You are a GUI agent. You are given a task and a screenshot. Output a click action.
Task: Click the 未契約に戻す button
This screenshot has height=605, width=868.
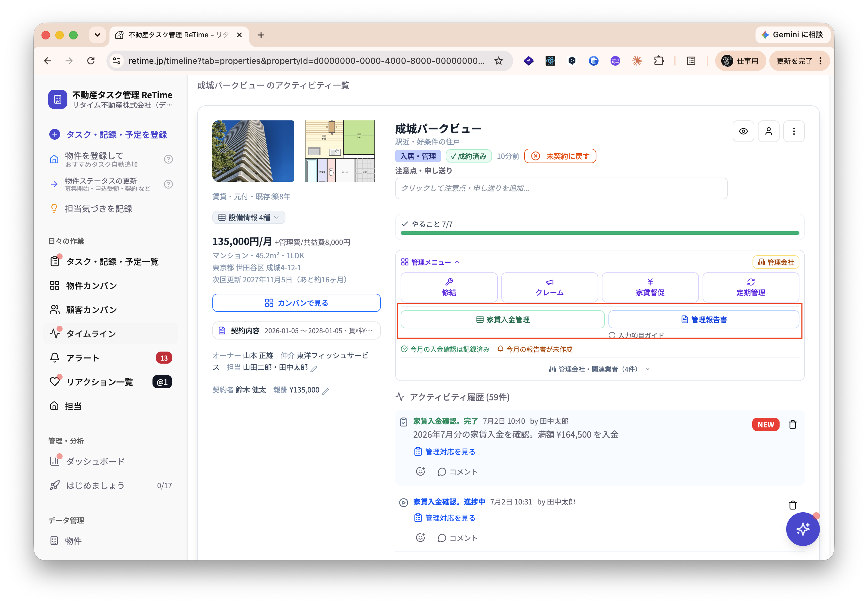(560, 156)
